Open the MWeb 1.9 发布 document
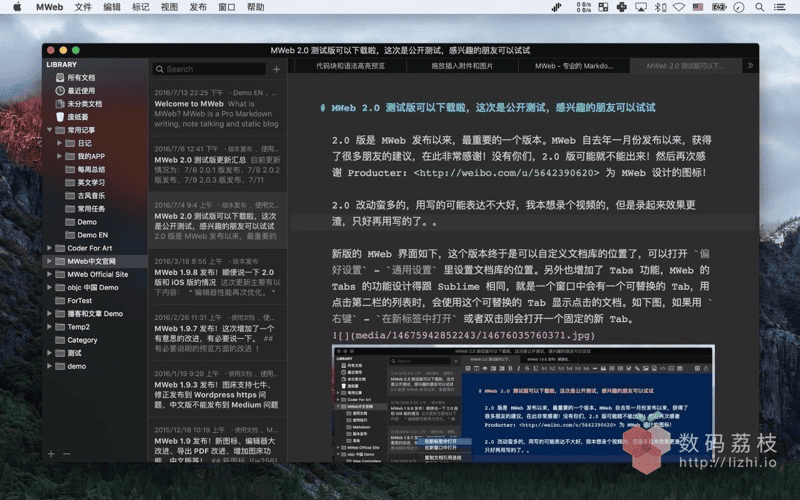Screen dimensions: 800x500 [218, 440]
